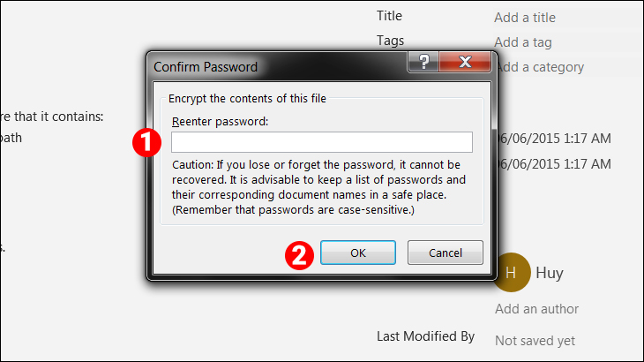Click the Tags property label
The width and height of the screenshot is (644, 362).
[390, 41]
